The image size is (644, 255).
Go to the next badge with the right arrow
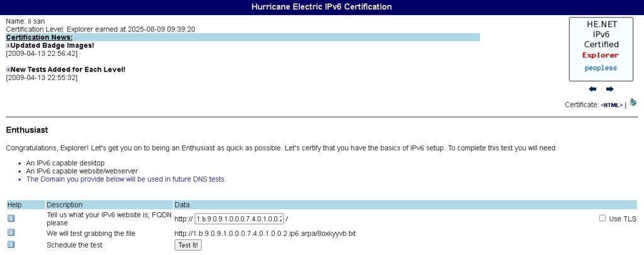[609, 89]
